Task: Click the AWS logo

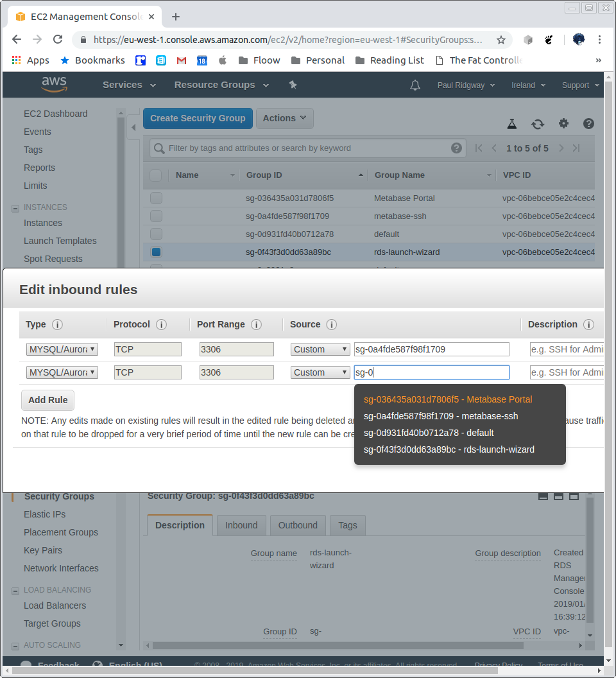Action: 54,84
